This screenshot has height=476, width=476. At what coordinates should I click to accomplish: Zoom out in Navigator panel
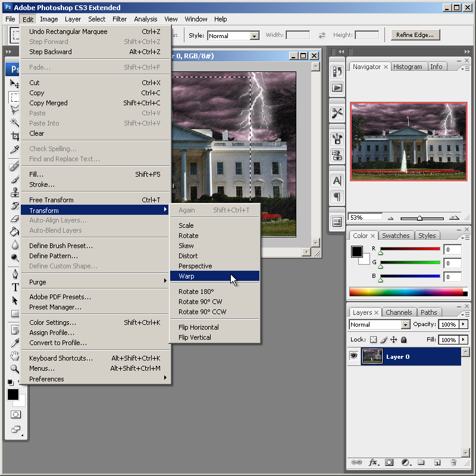391,218
